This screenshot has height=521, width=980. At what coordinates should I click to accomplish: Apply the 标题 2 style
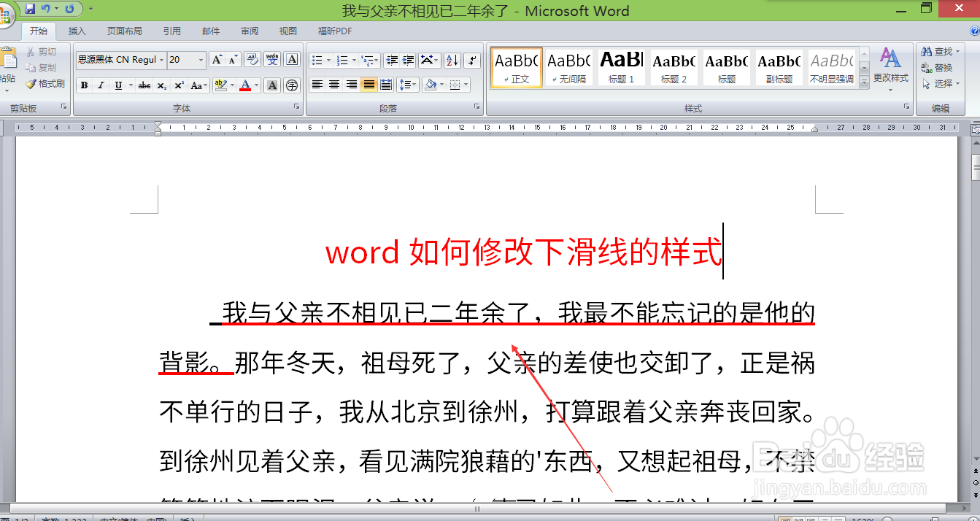pyautogui.click(x=674, y=68)
